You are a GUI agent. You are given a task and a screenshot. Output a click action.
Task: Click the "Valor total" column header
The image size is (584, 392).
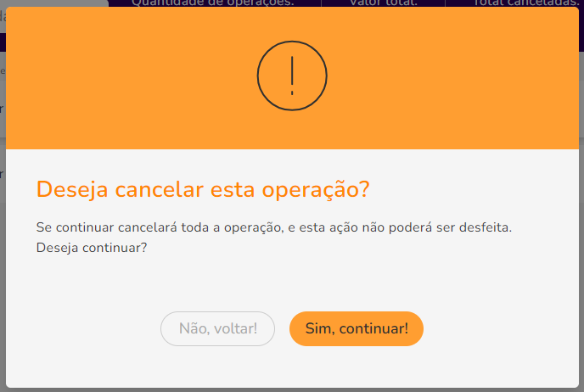[384, 3]
